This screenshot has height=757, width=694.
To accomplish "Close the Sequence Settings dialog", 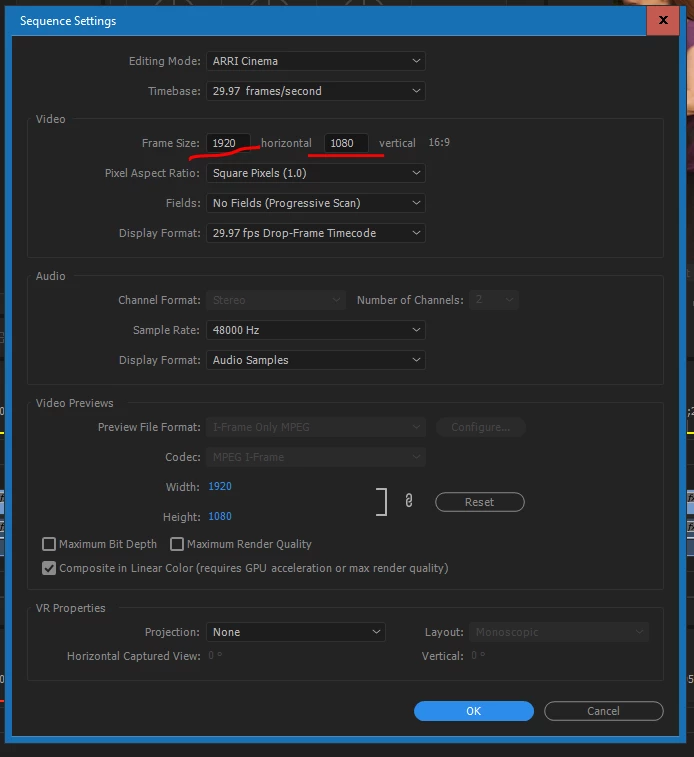I will tap(663, 20).
